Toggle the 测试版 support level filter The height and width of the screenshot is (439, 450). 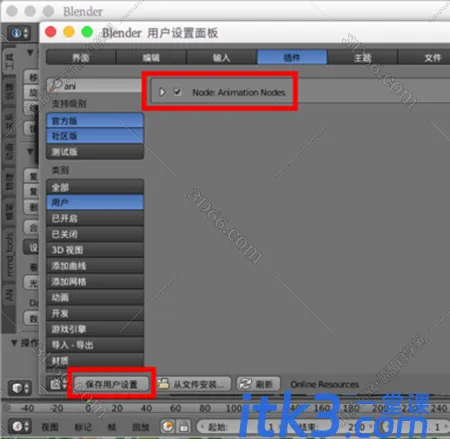pyautogui.click(x=95, y=152)
